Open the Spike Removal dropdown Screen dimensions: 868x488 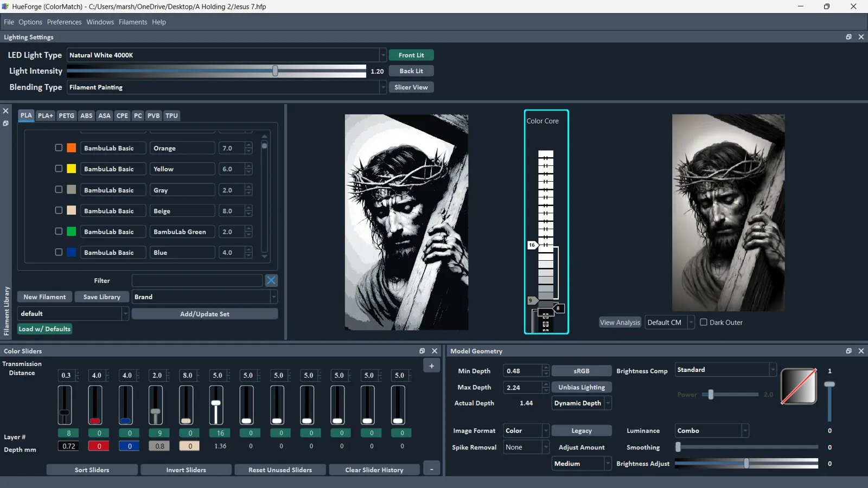click(x=526, y=447)
